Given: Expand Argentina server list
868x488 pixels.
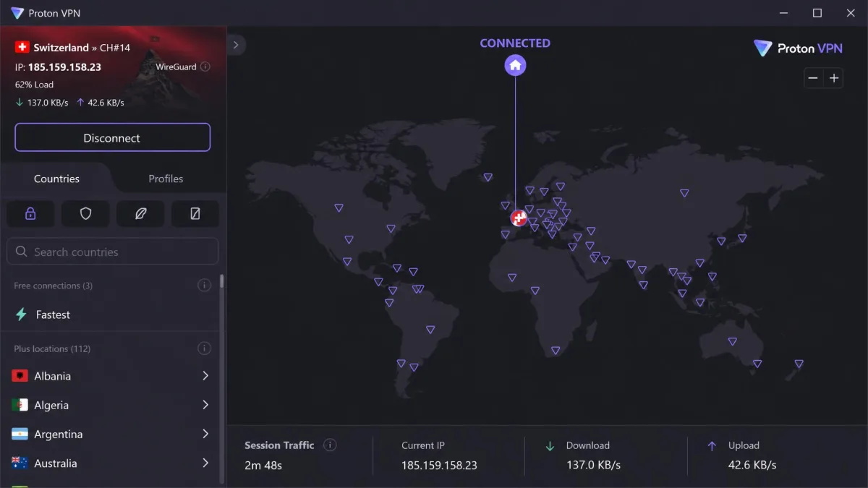Looking at the screenshot, I should pyautogui.click(x=205, y=434).
